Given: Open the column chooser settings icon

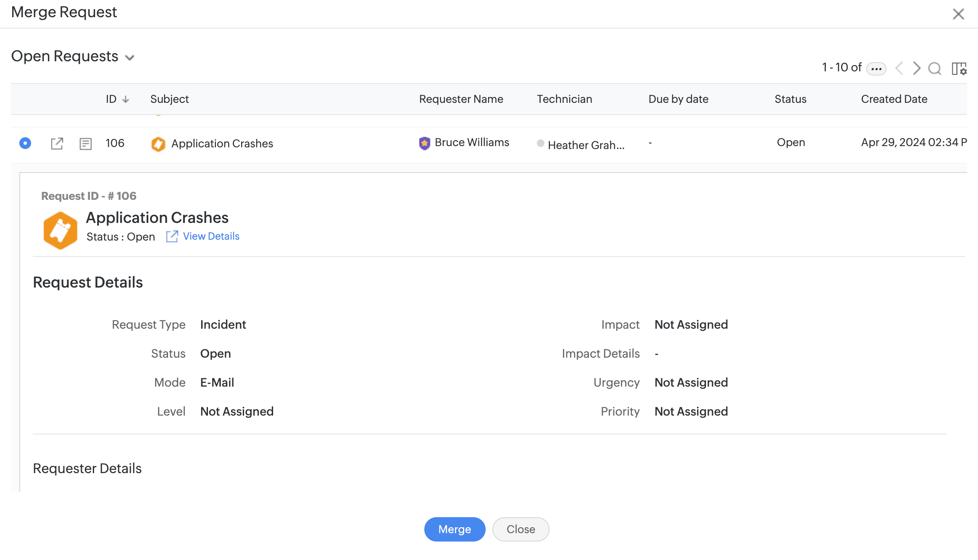Looking at the screenshot, I should (959, 68).
